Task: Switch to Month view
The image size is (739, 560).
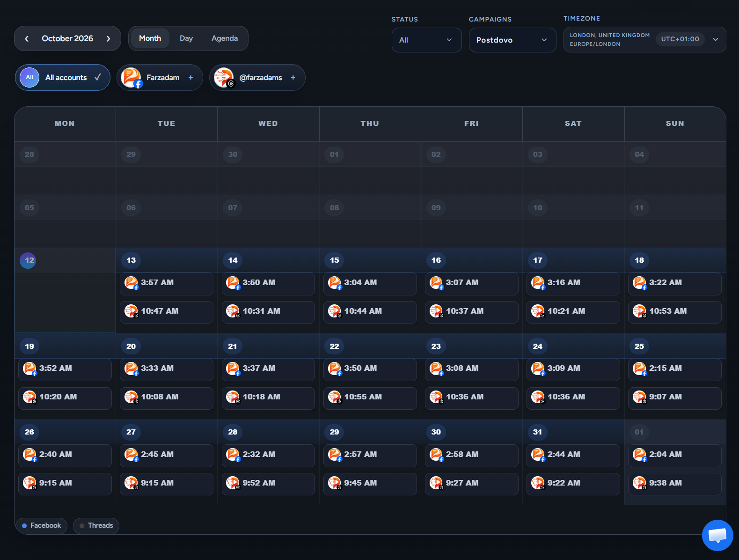Action: (150, 38)
